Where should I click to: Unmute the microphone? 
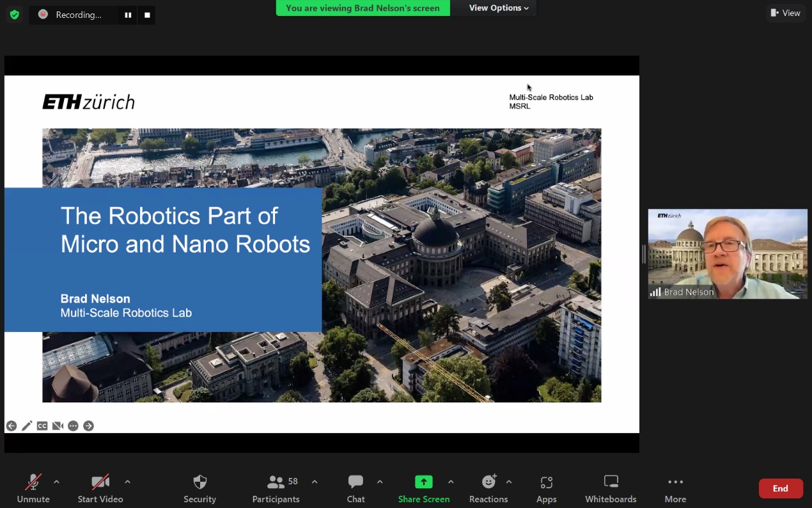click(33, 488)
